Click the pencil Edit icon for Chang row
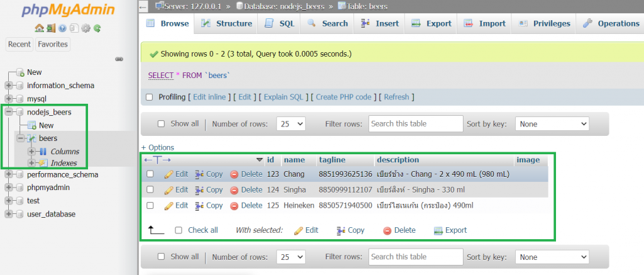This screenshot has width=644, height=275. point(169,174)
